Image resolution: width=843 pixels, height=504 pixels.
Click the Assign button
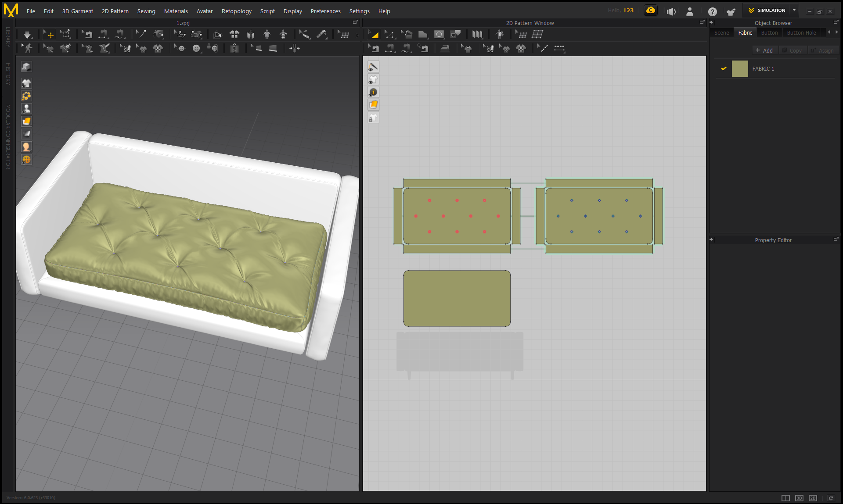coord(823,50)
